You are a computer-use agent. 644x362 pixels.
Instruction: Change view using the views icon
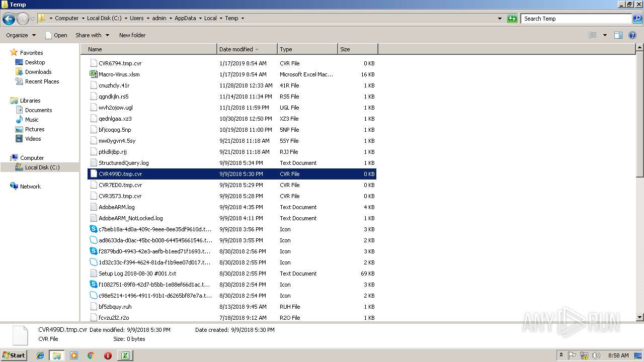pyautogui.click(x=593, y=35)
